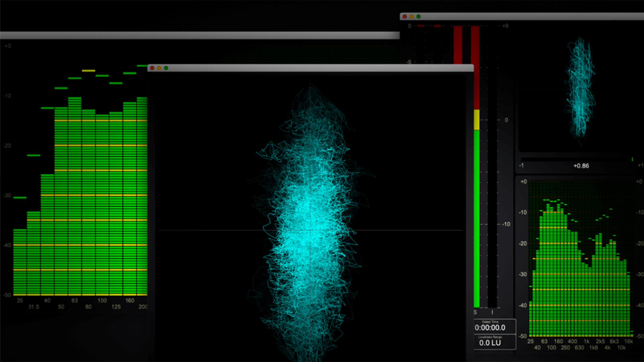Minimize the loudness meter window via yellow button

tap(412, 16)
